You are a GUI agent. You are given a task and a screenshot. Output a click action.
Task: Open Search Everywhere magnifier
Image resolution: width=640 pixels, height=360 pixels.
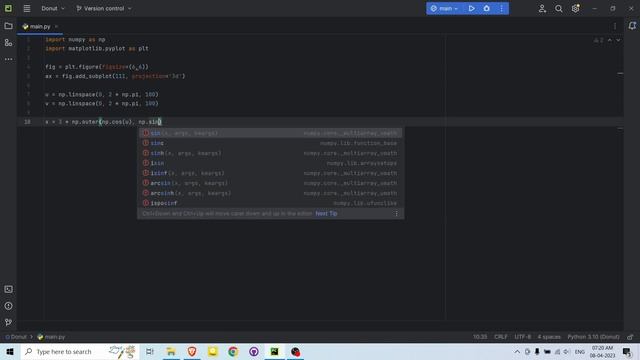(x=558, y=8)
